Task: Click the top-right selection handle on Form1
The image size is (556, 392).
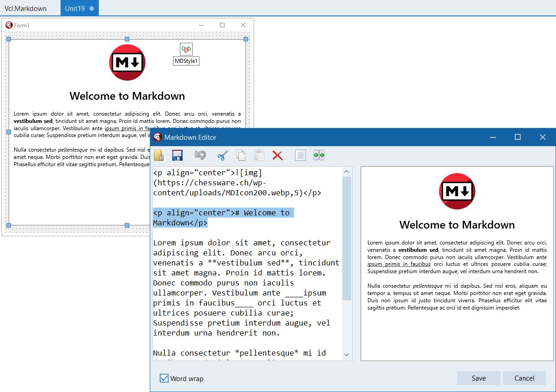Action: click(x=246, y=39)
